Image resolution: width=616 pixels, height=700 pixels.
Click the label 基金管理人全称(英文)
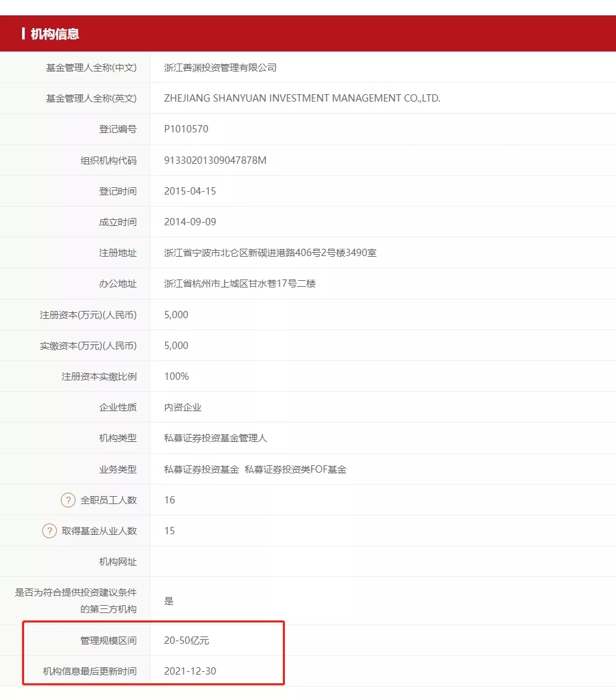[91, 98]
